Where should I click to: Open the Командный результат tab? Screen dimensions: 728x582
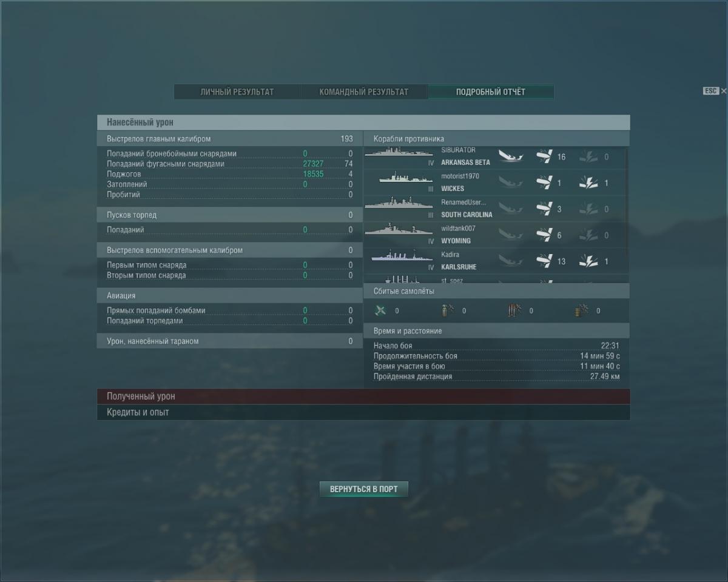tap(364, 92)
